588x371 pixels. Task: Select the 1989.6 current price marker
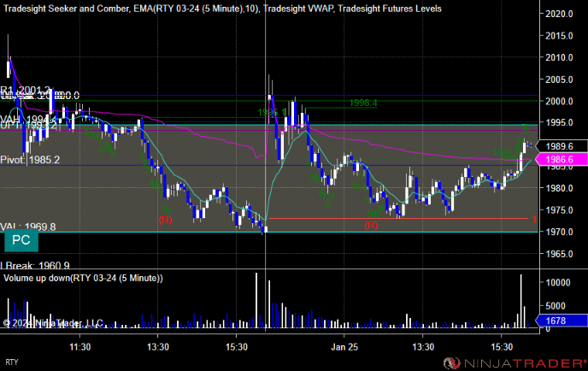point(562,146)
